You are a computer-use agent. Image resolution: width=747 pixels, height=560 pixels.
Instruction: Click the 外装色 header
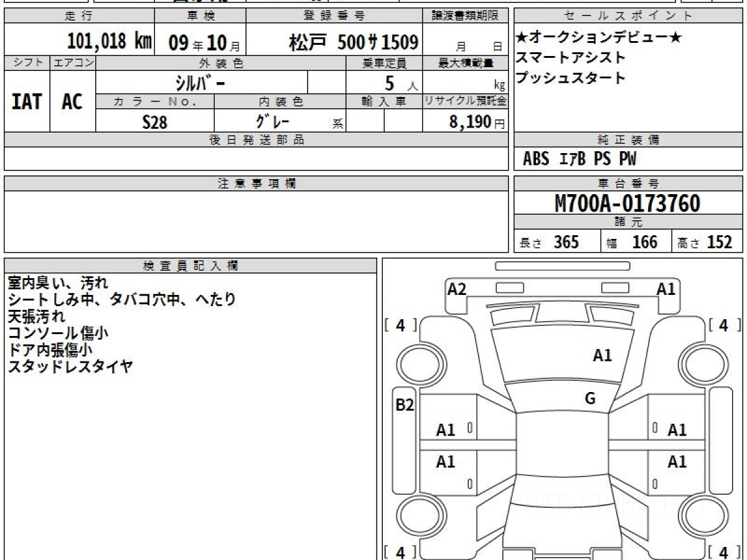click(x=221, y=63)
